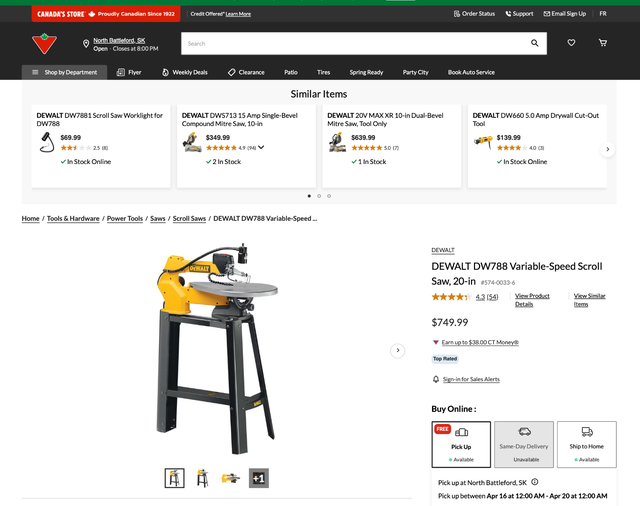Select the third carousel page dot
640x506 pixels.
(x=329, y=196)
